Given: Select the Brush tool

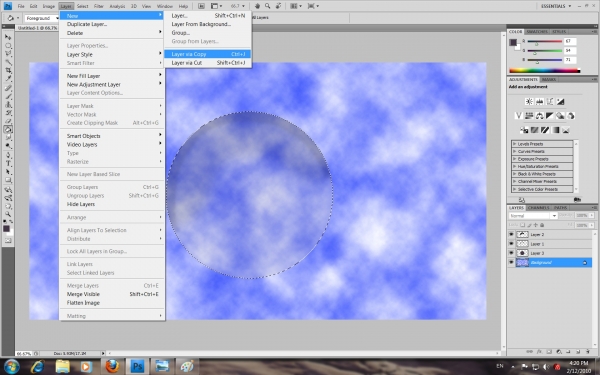Looking at the screenshot, I should 8,96.
